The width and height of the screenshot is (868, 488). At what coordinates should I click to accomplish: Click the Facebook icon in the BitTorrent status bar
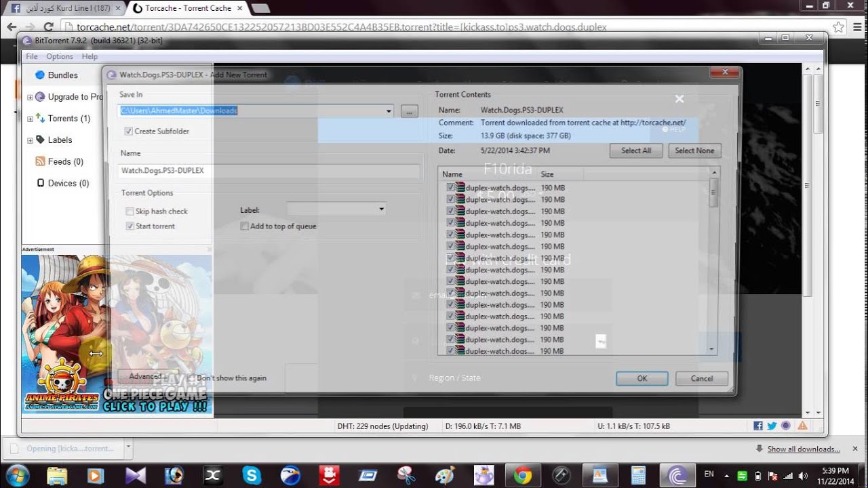pyautogui.click(x=758, y=426)
